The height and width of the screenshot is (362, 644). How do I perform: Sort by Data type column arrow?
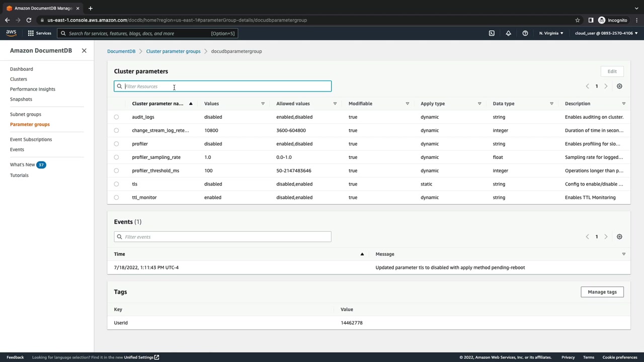[551, 104]
